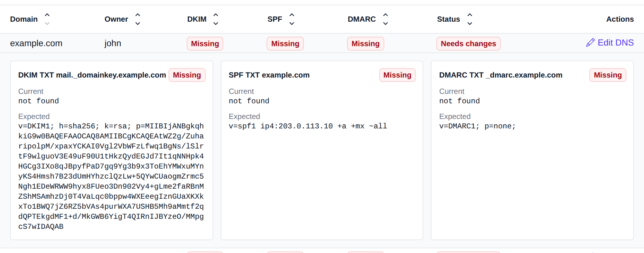
Task: Click the SPF TXT example.com heading
Action: (x=269, y=75)
